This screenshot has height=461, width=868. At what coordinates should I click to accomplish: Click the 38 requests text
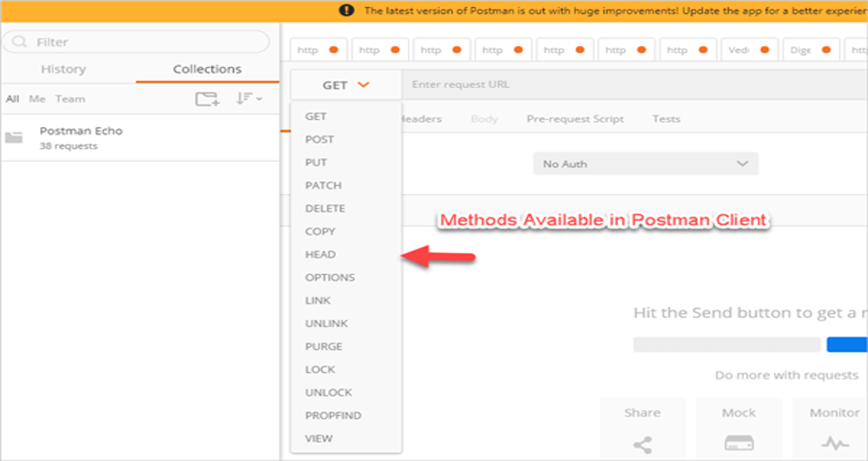point(69,146)
